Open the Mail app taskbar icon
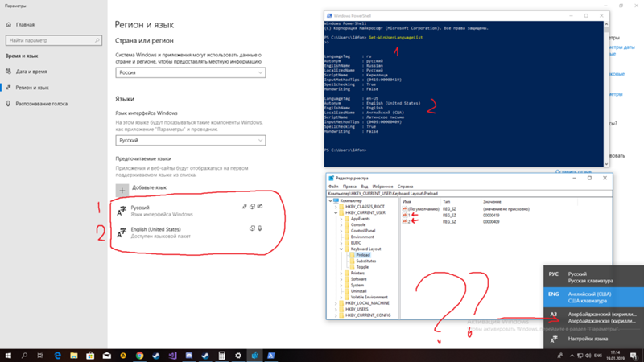 107,356
